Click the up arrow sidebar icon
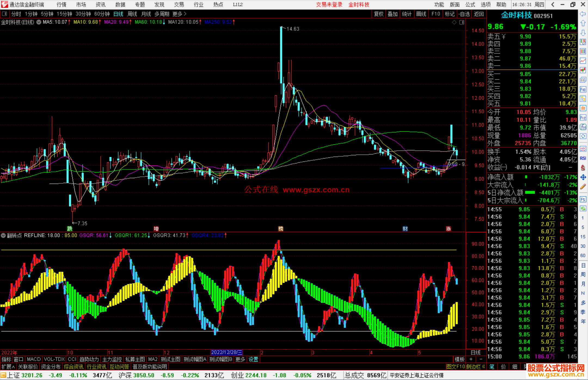This screenshot has width=588, height=380. (583, 23)
